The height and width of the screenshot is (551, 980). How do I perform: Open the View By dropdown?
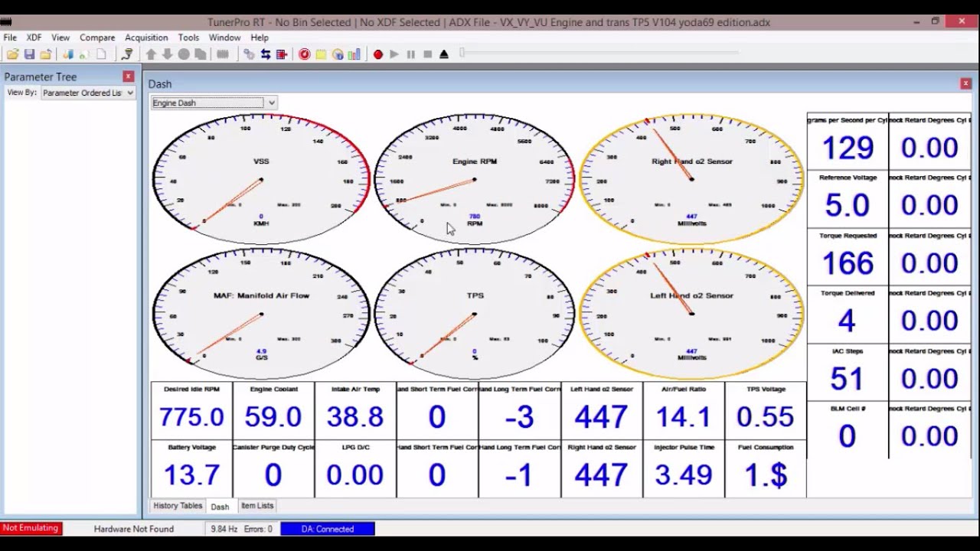coord(88,93)
